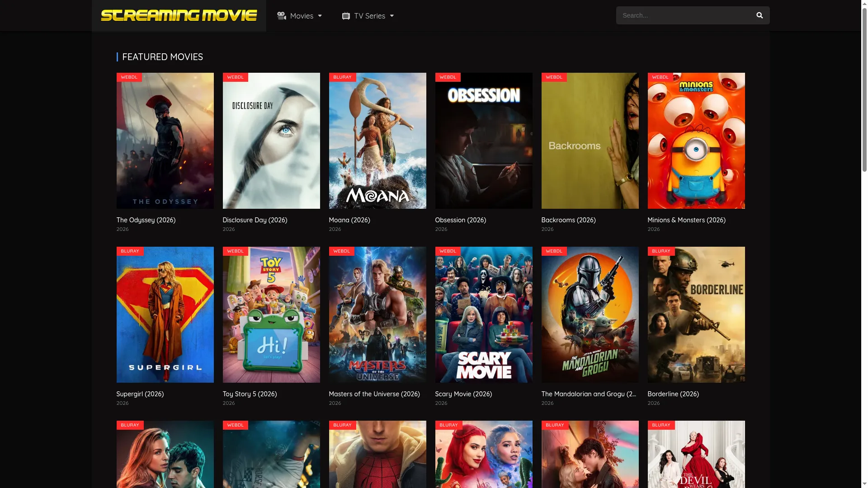Click BLURAY badge on Moana poster
868x488 pixels.
coord(343,77)
